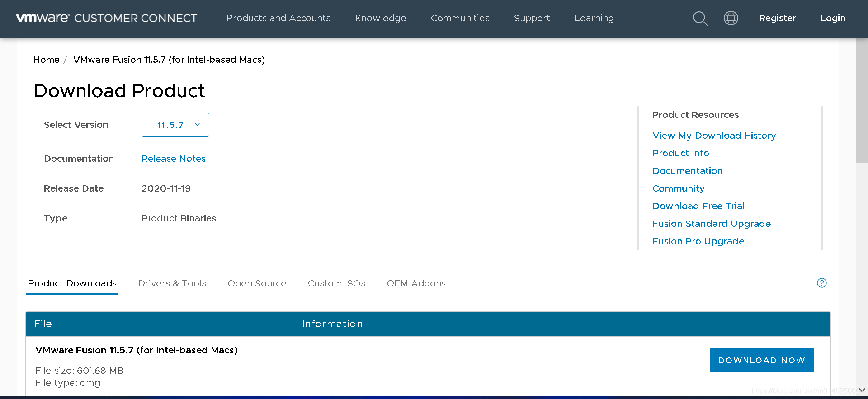
Task: Switch to Drivers & Tools tab
Action: click(x=172, y=283)
